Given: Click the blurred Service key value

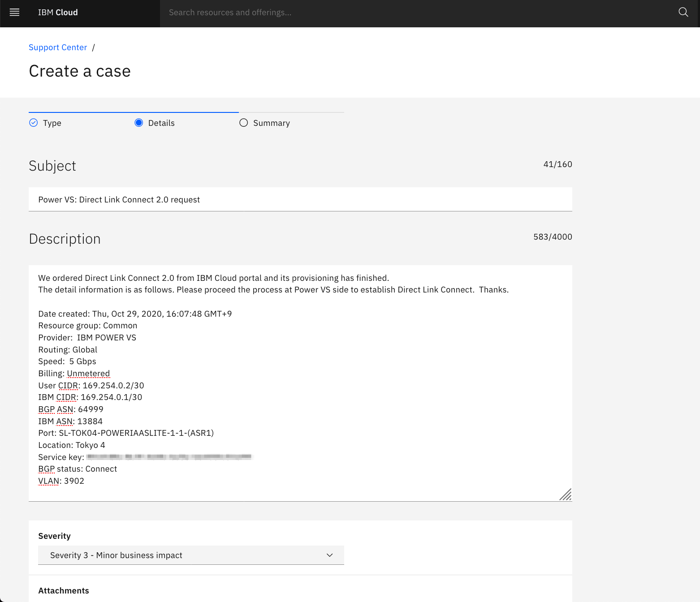Looking at the screenshot, I should coord(169,457).
